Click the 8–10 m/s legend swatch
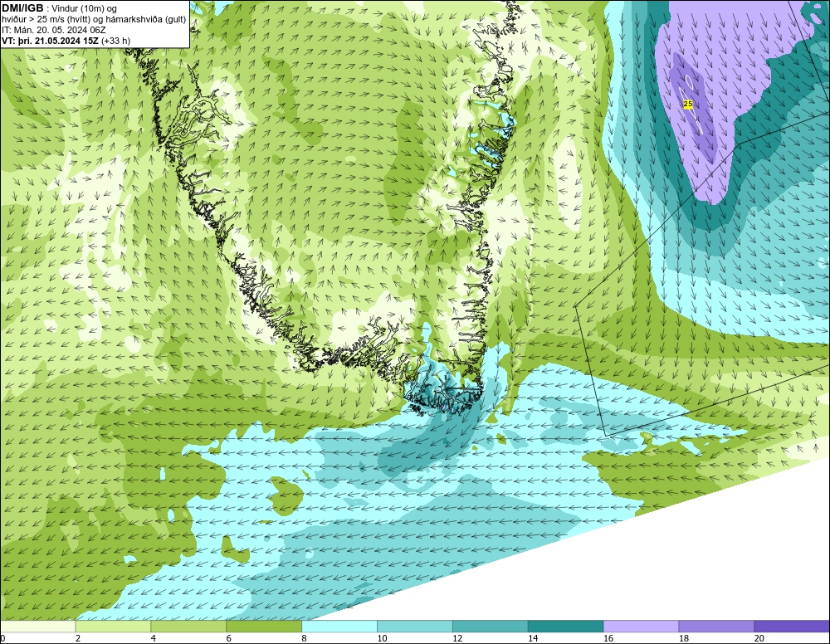Screen dimensions: 830x644 339,627
